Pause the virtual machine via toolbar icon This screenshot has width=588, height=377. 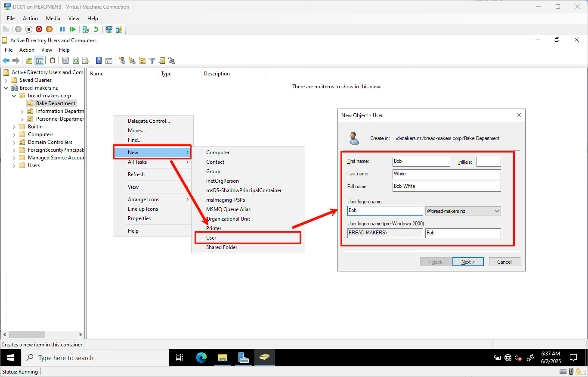coord(62,29)
